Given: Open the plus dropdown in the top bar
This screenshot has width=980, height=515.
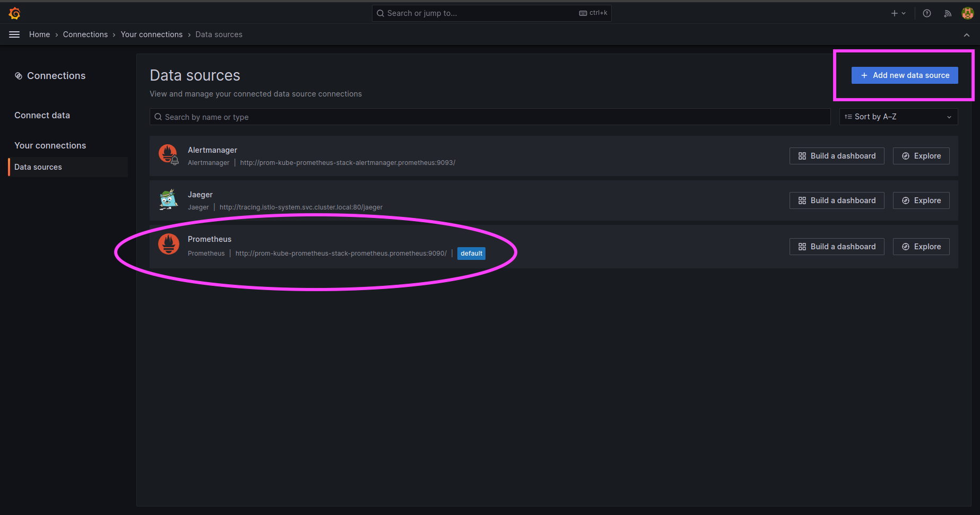Looking at the screenshot, I should coord(898,13).
